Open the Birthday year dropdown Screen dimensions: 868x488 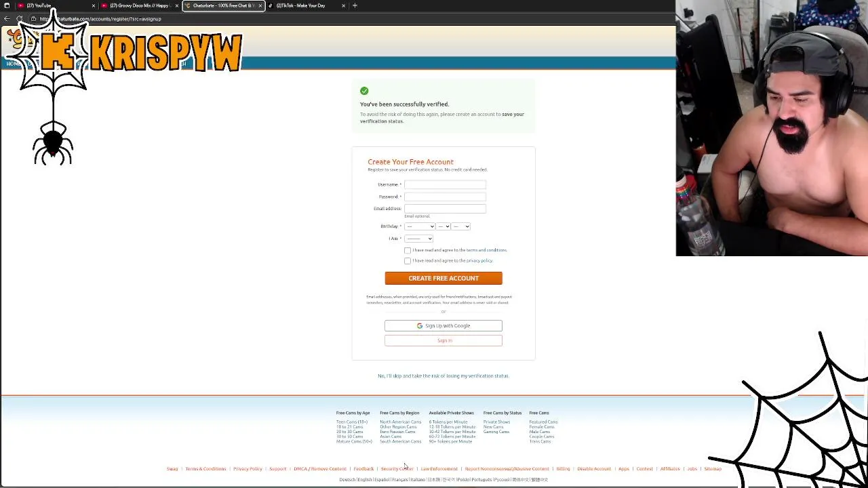[461, 226]
